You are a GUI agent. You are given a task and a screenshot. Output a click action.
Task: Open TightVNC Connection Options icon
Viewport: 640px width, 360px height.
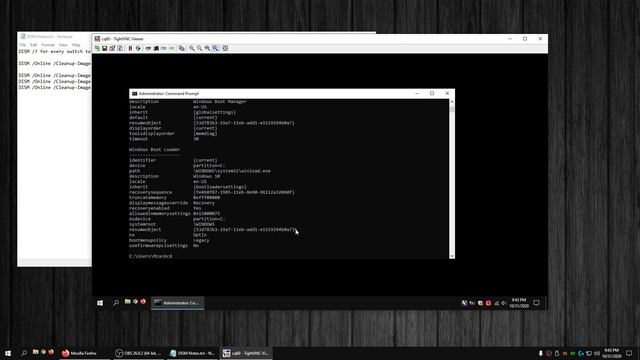pos(112,48)
